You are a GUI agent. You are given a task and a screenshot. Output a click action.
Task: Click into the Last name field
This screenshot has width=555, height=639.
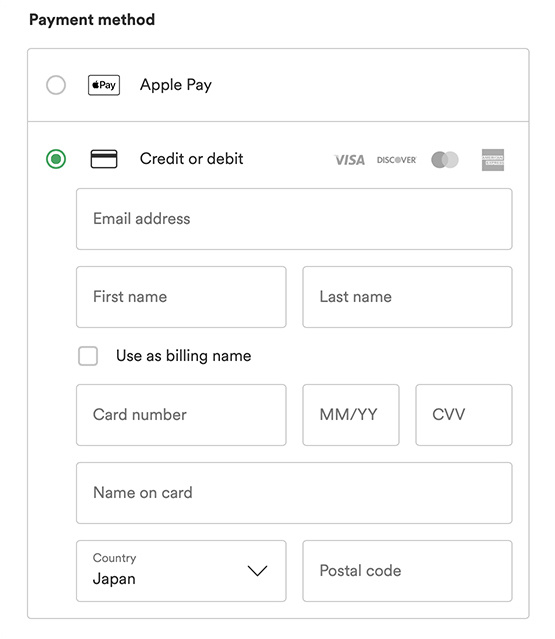tap(407, 297)
